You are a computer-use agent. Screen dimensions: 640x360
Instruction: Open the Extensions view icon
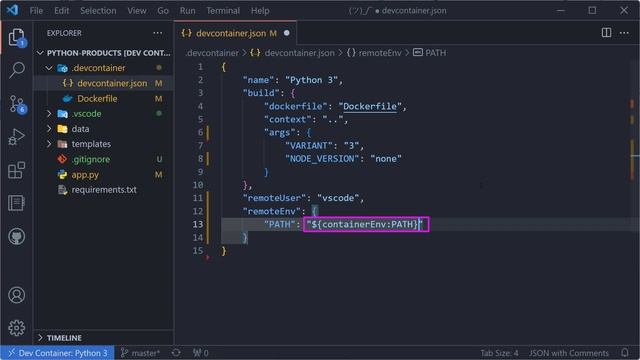pos(17,170)
